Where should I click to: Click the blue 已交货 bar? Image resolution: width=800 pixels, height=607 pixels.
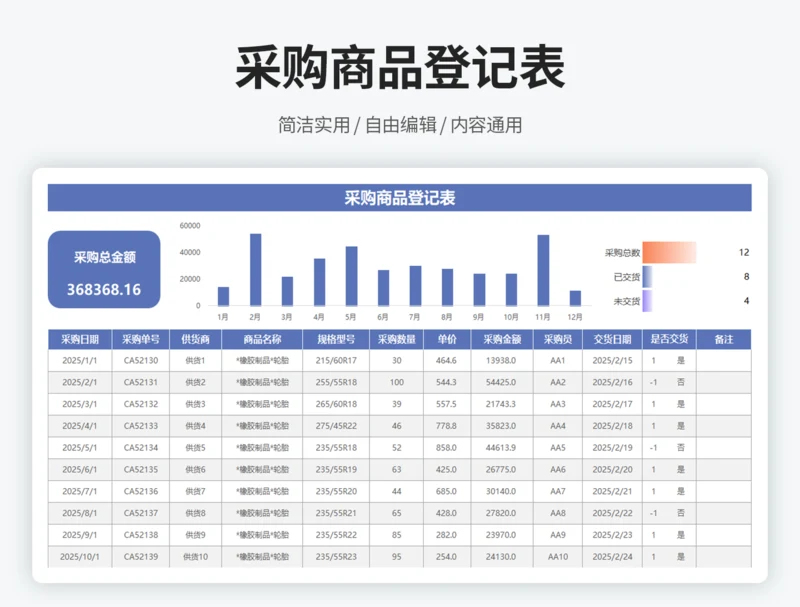[647, 276]
